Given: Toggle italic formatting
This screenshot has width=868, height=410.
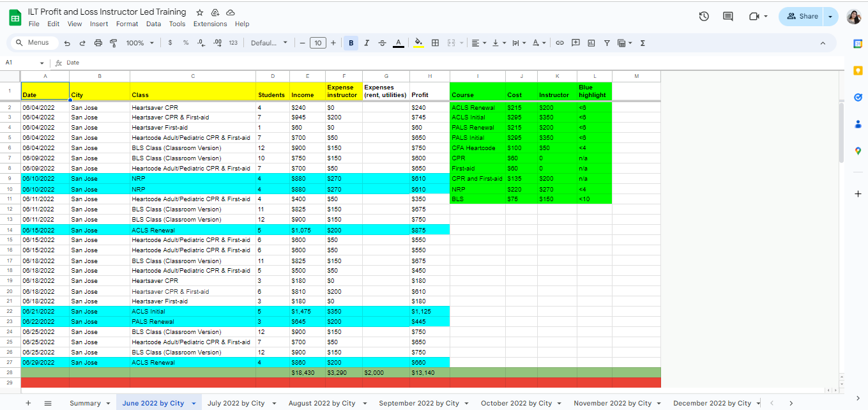Looking at the screenshot, I should (x=367, y=43).
